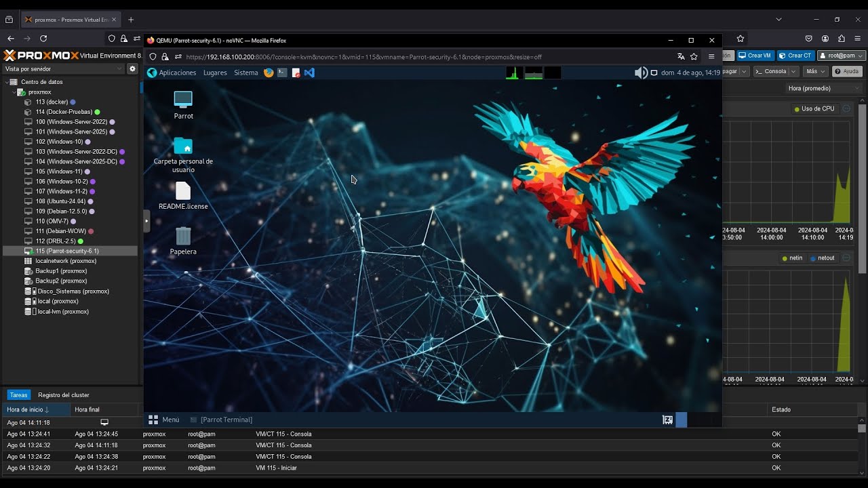Open the Sistema menu
This screenshot has height=488, width=868.
246,73
